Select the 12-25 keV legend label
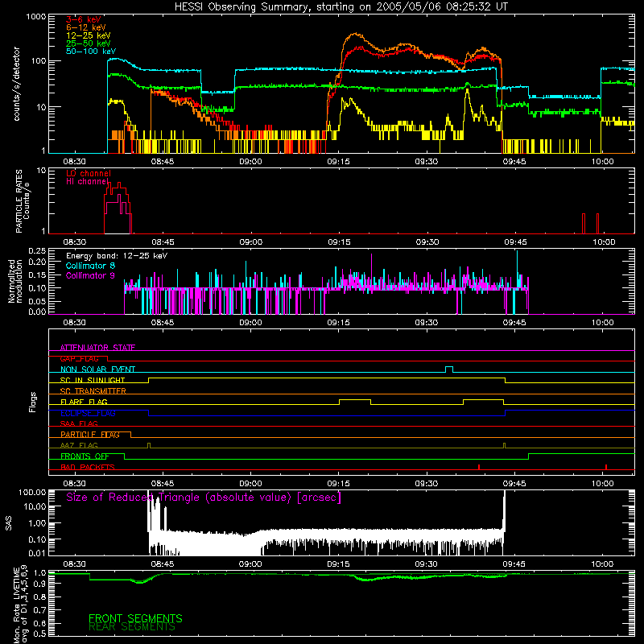This screenshot has width=644, height=644. [x=89, y=35]
